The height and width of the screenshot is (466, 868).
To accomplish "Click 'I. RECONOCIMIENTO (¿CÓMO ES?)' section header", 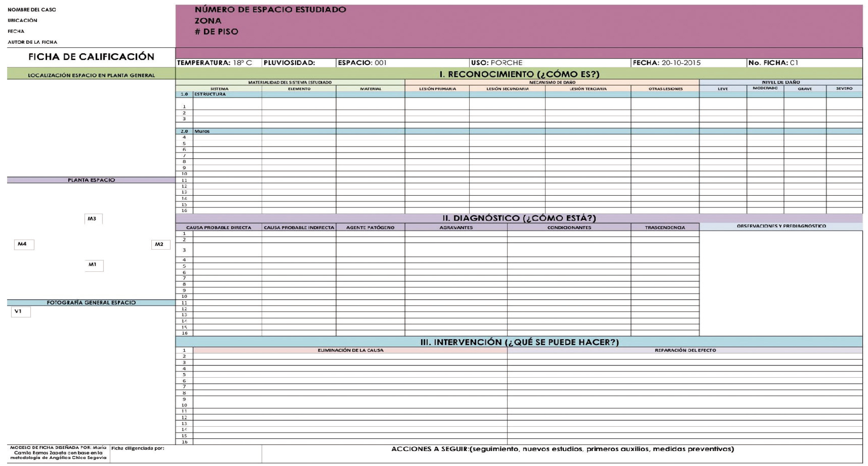I will (x=519, y=74).
